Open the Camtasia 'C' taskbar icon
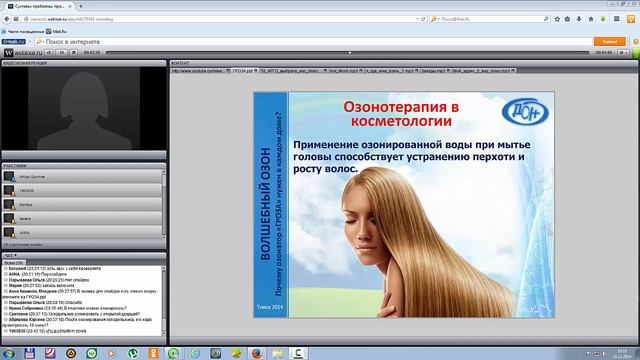The image size is (640, 360). pos(298,353)
